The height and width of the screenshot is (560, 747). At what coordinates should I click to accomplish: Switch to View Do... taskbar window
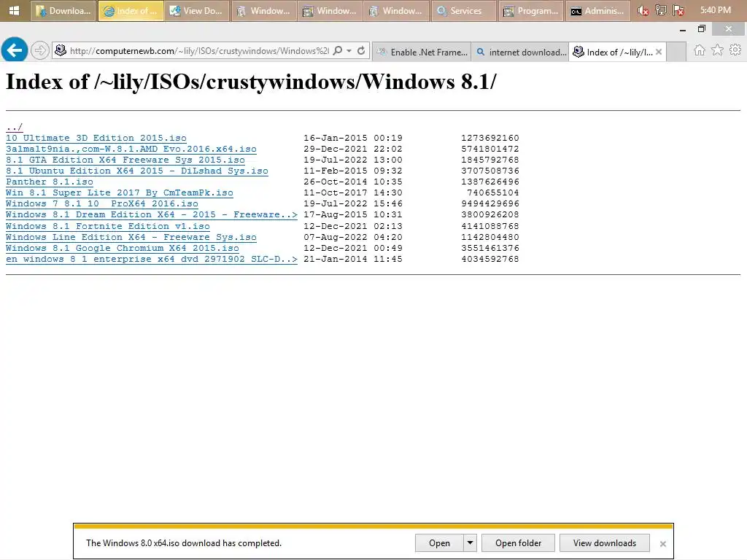point(196,10)
